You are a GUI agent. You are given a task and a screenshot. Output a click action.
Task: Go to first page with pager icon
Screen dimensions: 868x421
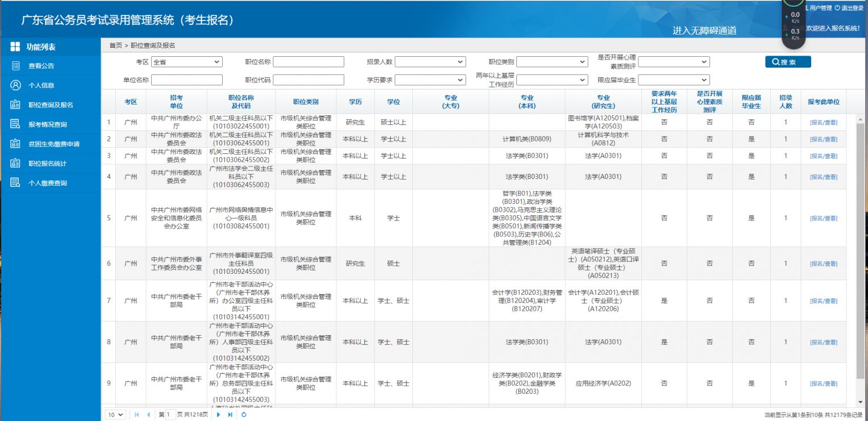pyautogui.click(x=137, y=415)
